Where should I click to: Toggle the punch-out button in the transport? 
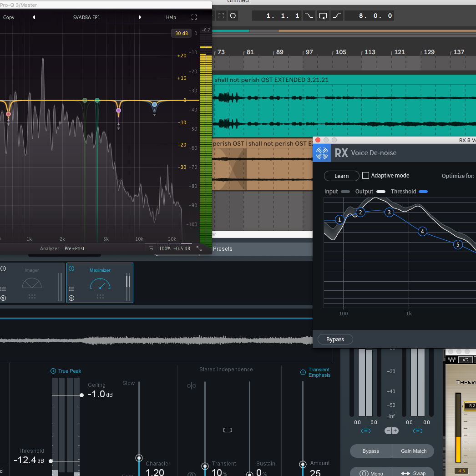pos(337,16)
